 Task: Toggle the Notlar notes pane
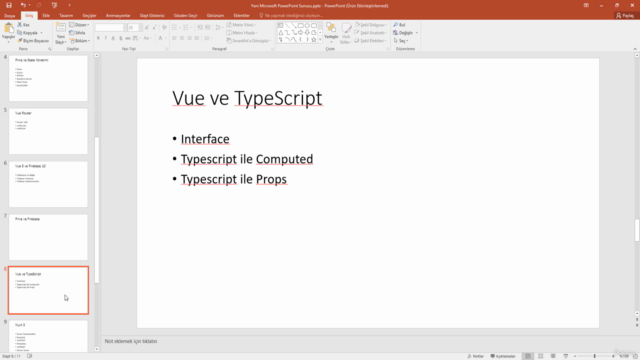[x=476, y=356]
